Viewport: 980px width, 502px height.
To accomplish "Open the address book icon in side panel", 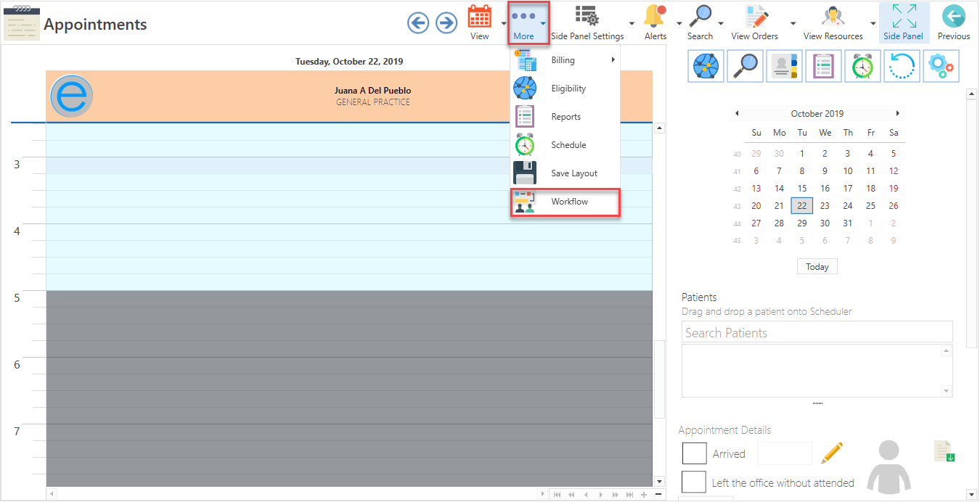I will [784, 65].
